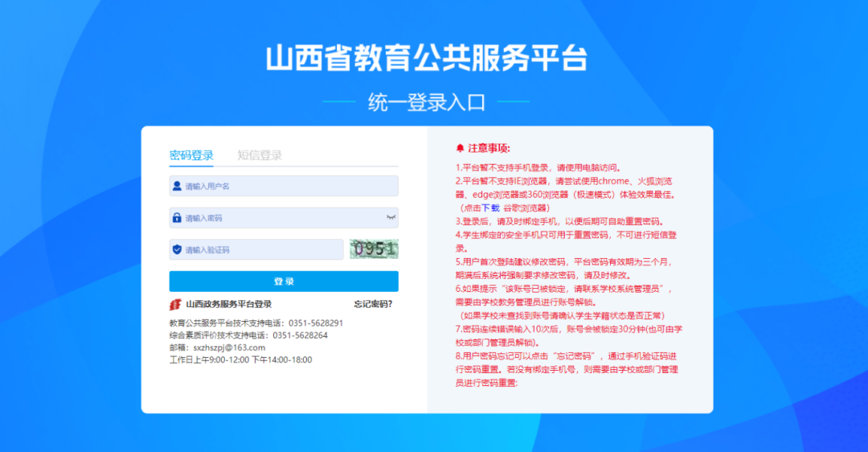Click the 请输入用户名 username field
This screenshot has height=452, width=868.
[284, 186]
